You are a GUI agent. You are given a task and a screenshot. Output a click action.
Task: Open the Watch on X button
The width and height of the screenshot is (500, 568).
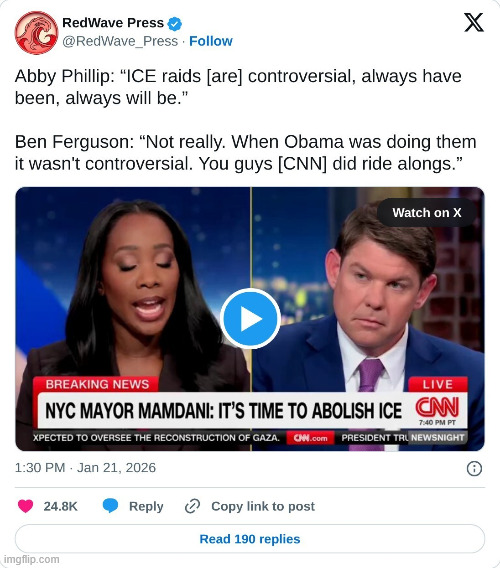point(426,213)
